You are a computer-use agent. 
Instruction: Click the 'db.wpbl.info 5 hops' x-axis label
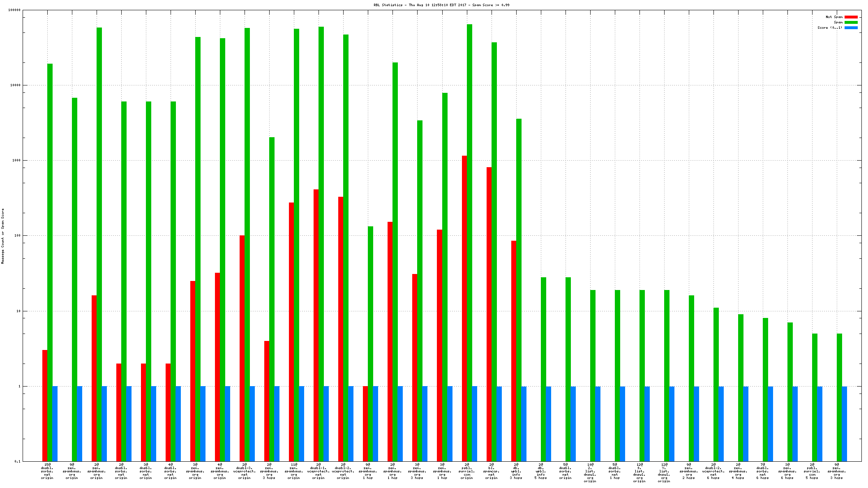(x=541, y=471)
